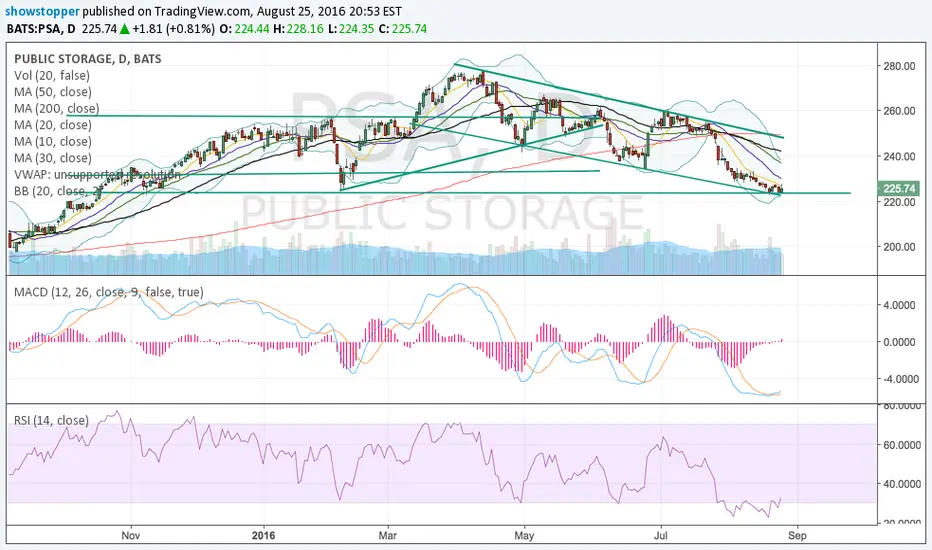Open the showstopper author link
The width and height of the screenshot is (932, 550).
pos(42,11)
